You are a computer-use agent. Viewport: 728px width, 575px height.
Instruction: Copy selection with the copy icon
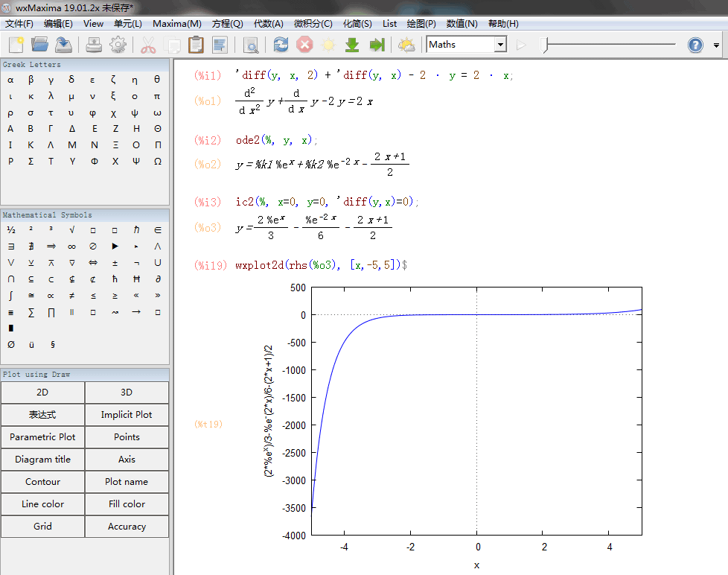[x=173, y=45]
